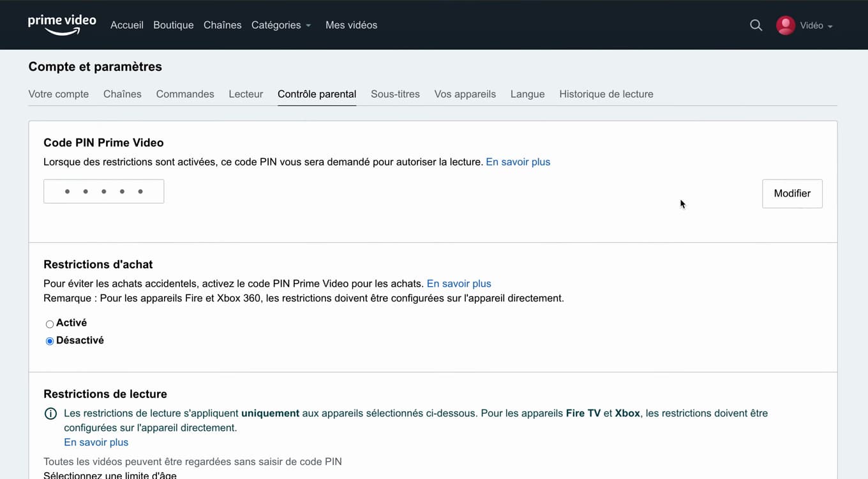Open the red profile avatar
This screenshot has width=868, height=479.
coord(785,26)
